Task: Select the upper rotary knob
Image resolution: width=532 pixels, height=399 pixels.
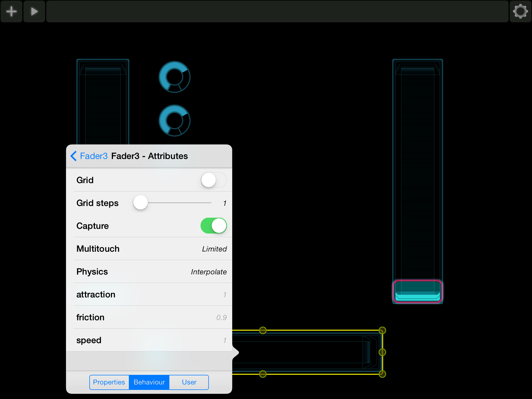Action: [x=175, y=77]
